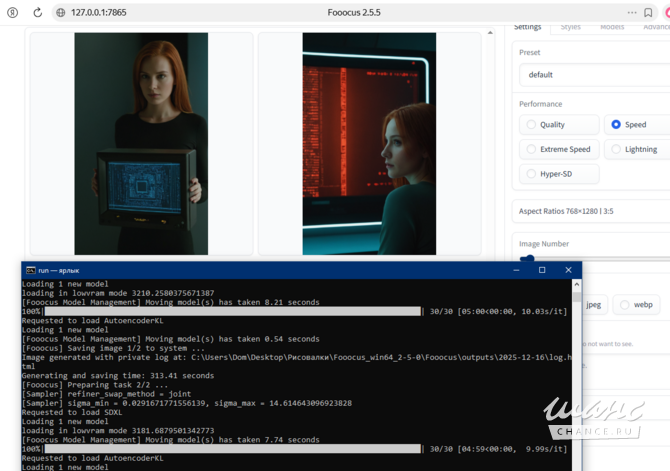Minimize the run console window
The width and height of the screenshot is (670, 471).
point(514,270)
